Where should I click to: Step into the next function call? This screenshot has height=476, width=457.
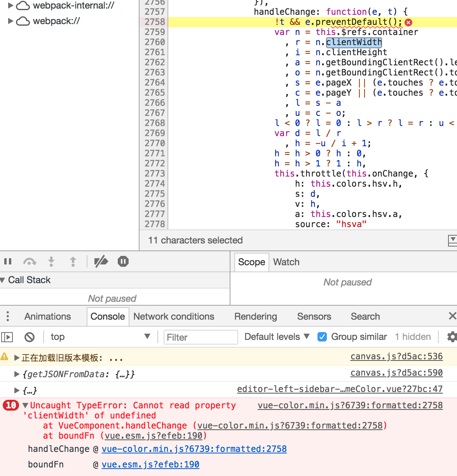51,261
